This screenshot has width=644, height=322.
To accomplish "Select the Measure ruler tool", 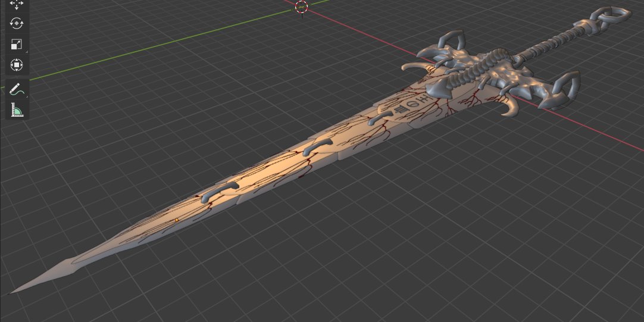I will click(17, 110).
